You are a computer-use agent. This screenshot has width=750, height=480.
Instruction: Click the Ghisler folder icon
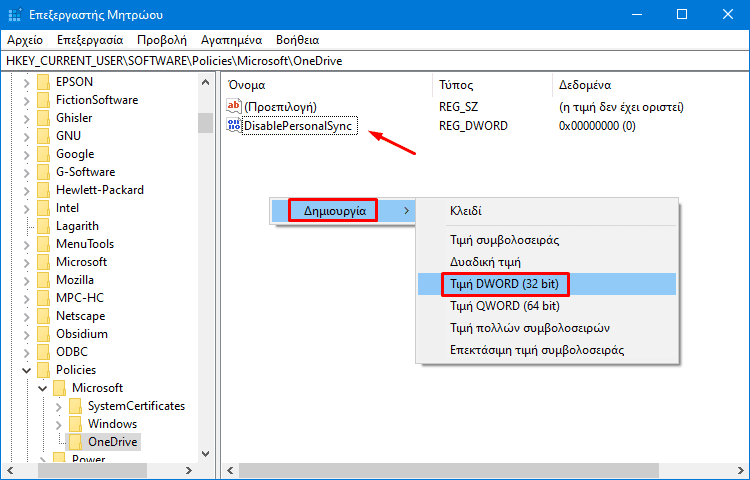[44, 118]
